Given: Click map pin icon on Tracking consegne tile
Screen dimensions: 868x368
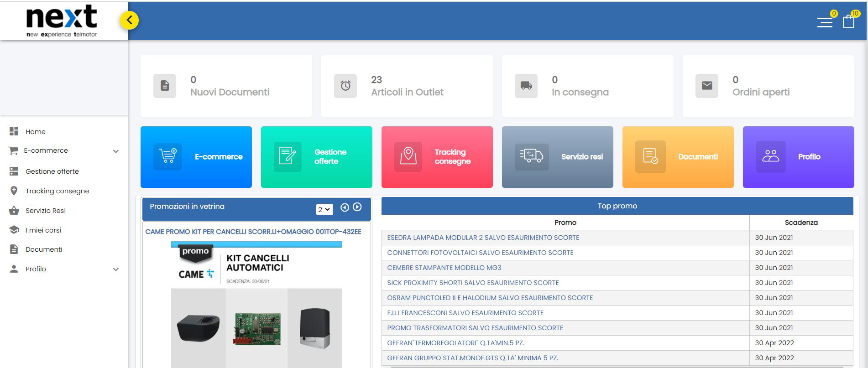Looking at the screenshot, I should [408, 156].
